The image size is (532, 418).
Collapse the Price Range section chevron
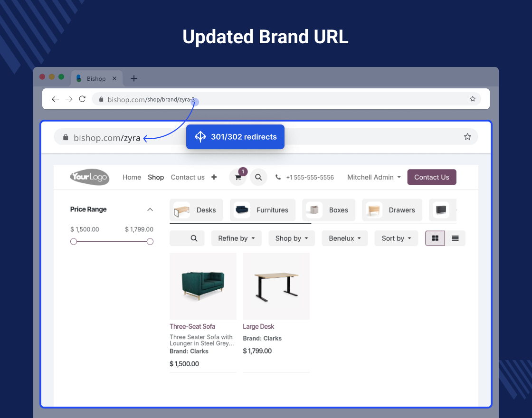point(150,209)
